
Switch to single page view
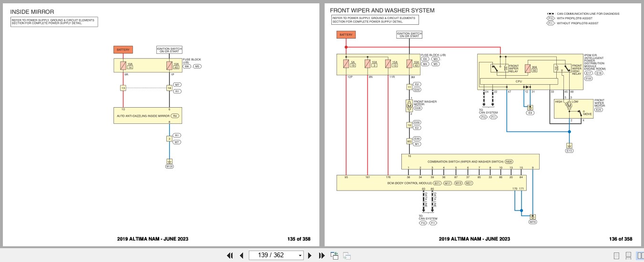616,255
